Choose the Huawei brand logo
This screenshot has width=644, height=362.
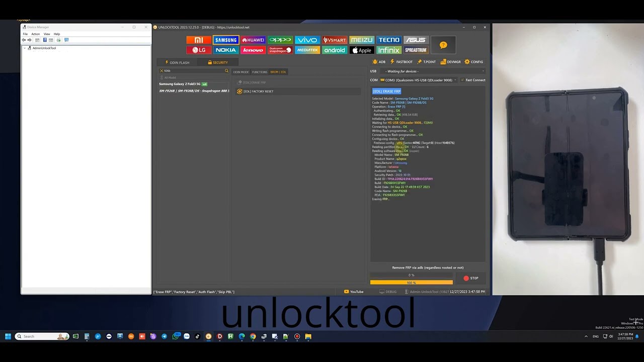click(x=253, y=40)
